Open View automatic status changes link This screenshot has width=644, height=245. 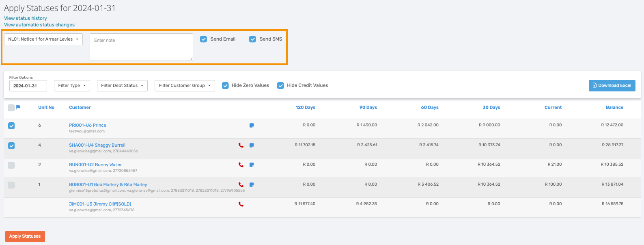pos(39,25)
